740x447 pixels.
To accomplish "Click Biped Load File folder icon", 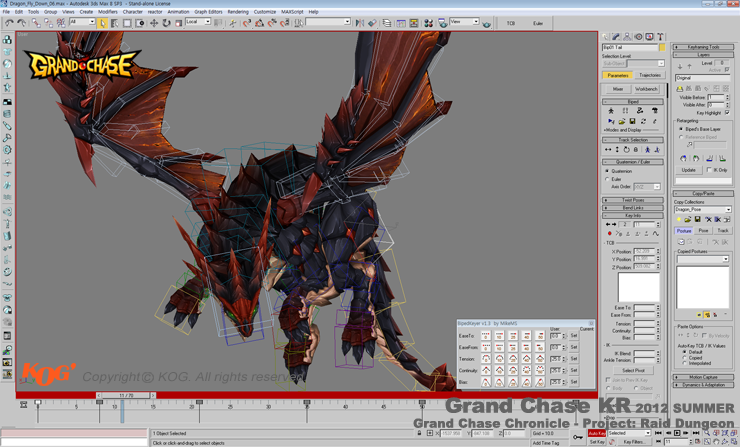I will (622, 121).
